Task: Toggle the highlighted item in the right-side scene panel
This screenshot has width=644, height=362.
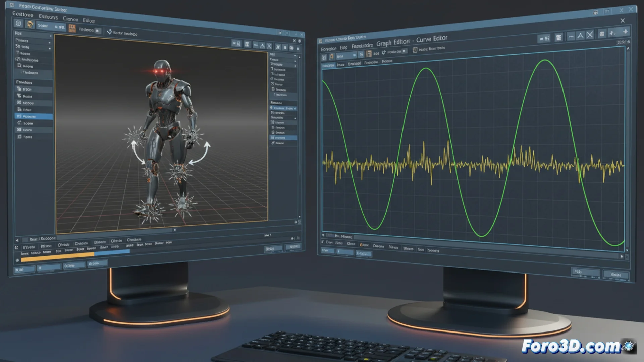Action: (283, 137)
